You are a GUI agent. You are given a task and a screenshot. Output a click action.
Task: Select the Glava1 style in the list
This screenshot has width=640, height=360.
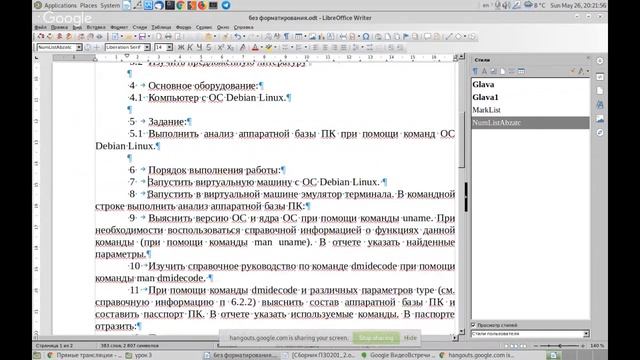[x=530, y=97]
